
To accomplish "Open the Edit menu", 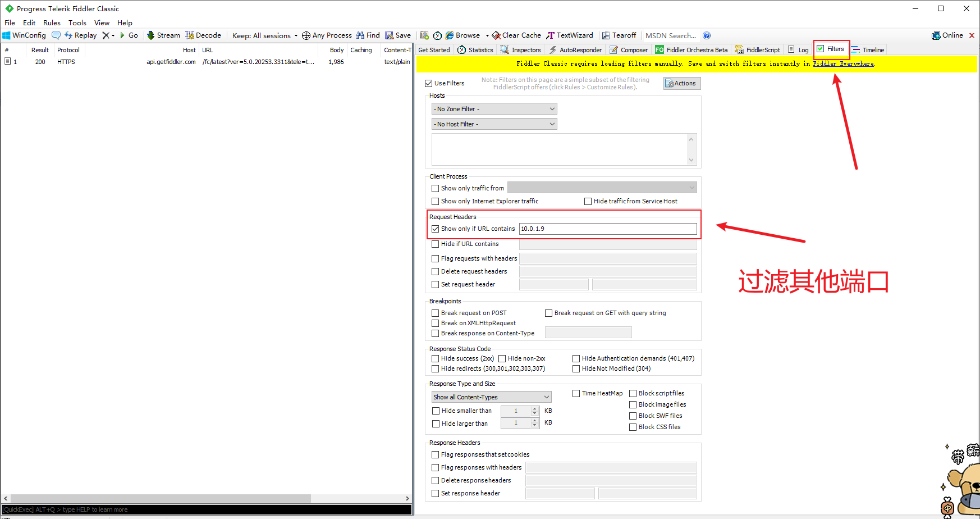I will point(29,23).
